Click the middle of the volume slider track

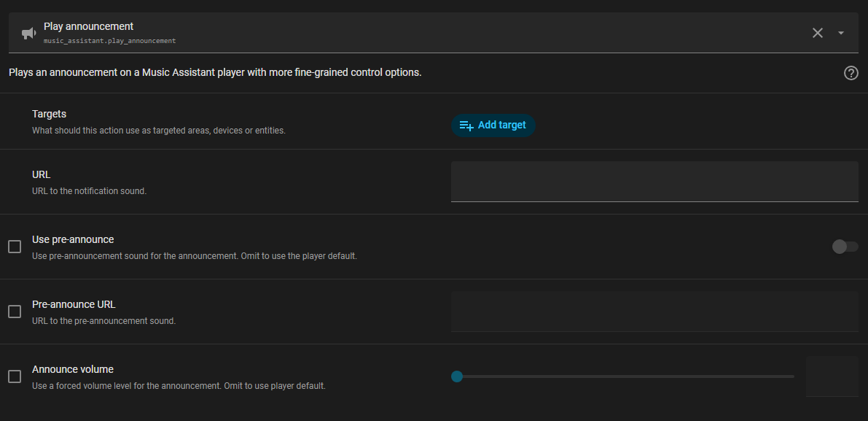coord(625,376)
